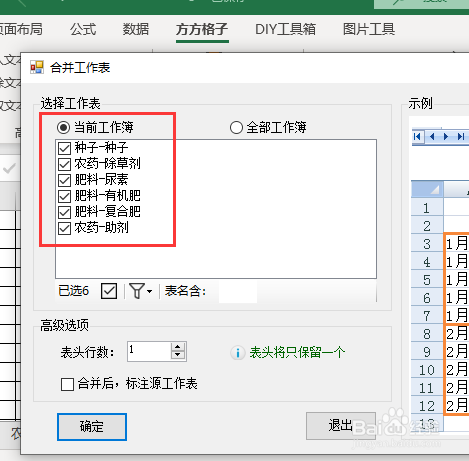Image resolution: width=469 pixels, height=461 pixels.
Task: Click row header 12 in example preview
Action: tap(427, 406)
